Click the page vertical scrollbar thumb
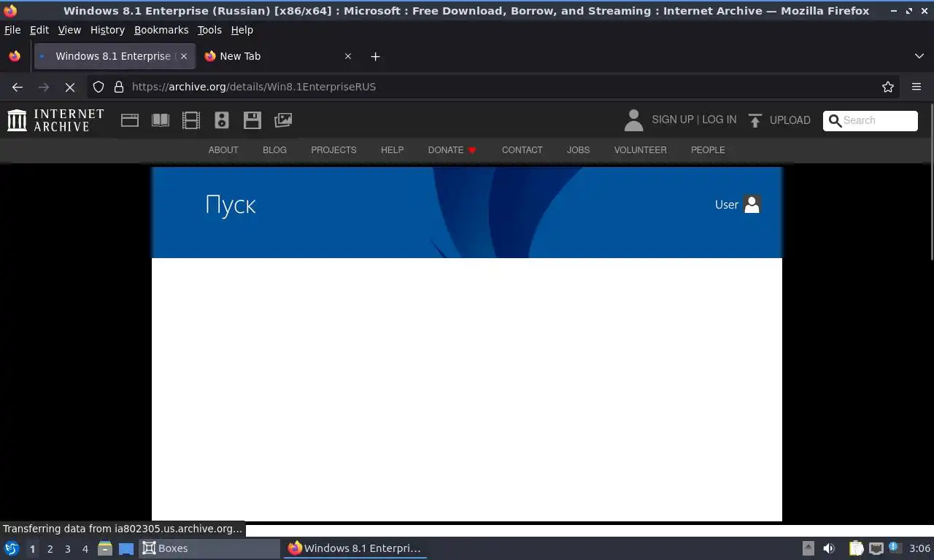This screenshot has width=934, height=560. pyautogui.click(x=931, y=181)
